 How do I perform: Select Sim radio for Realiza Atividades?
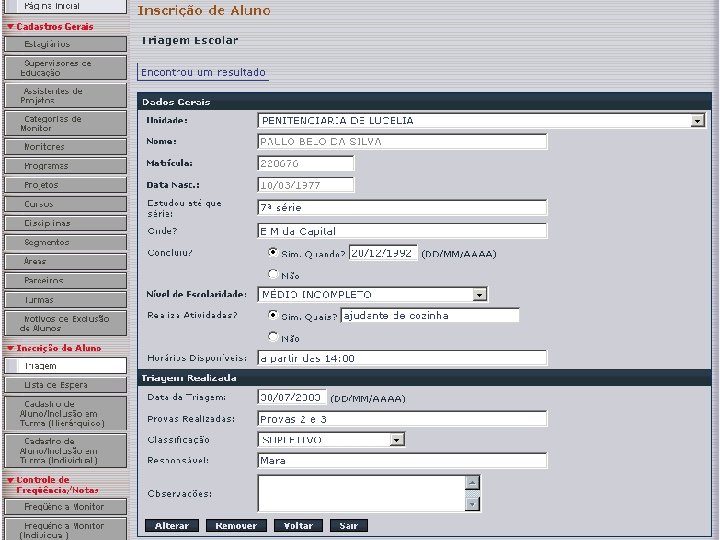pos(273,315)
